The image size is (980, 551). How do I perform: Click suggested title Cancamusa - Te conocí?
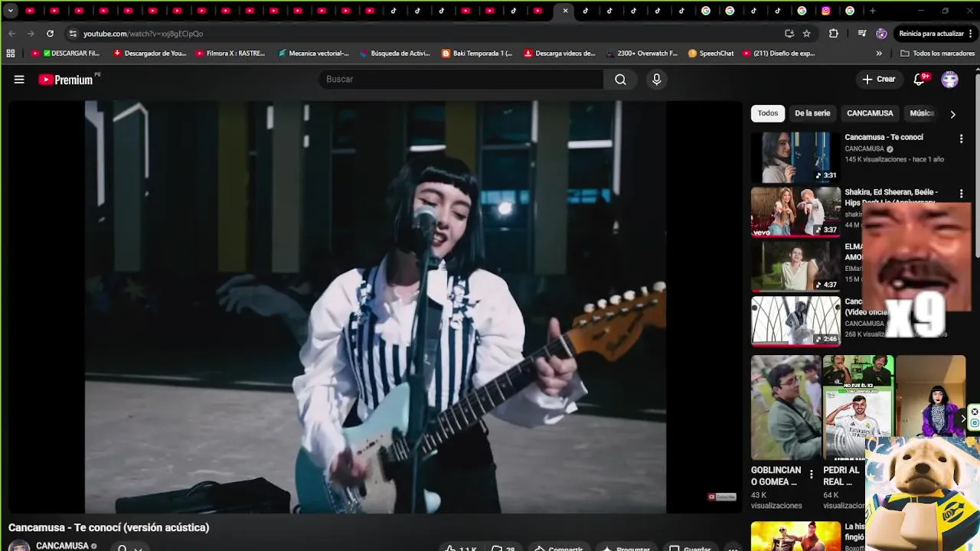[x=884, y=138]
